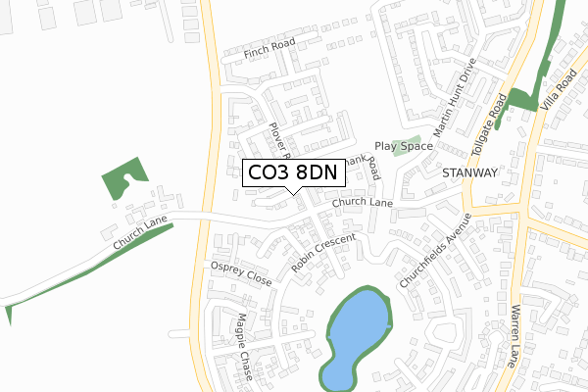Click the western Church Lane label
The height and width of the screenshot is (392, 588).
140,232
